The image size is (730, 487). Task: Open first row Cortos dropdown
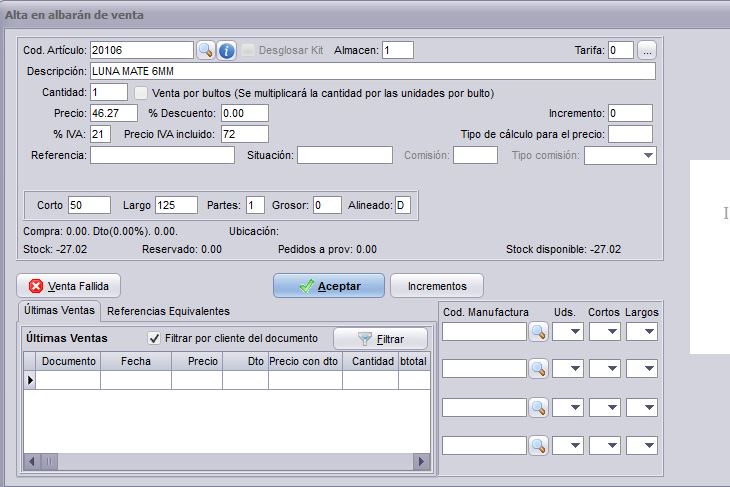[604, 332]
